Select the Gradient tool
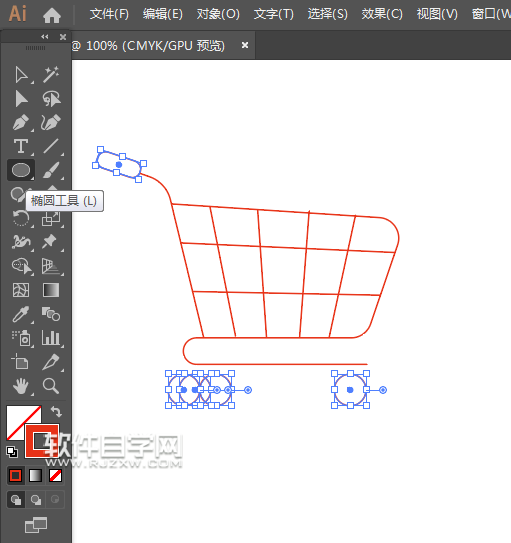This screenshot has width=511, height=543. tap(51, 290)
